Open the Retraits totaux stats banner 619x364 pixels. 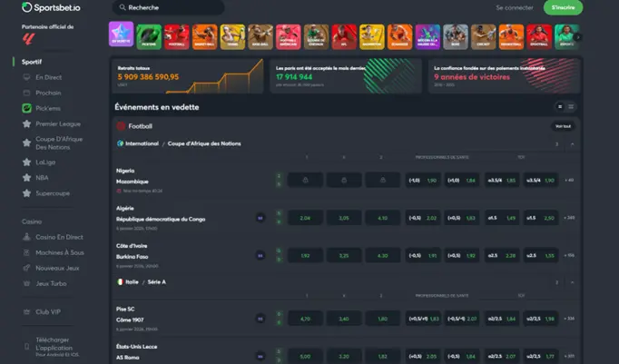pyautogui.click(x=188, y=76)
